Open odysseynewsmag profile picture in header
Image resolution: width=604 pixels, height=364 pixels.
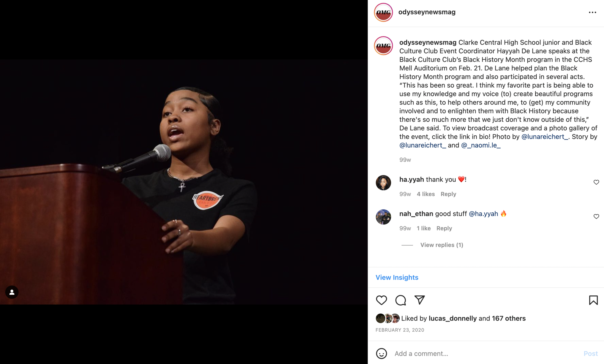(x=383, y=12)
